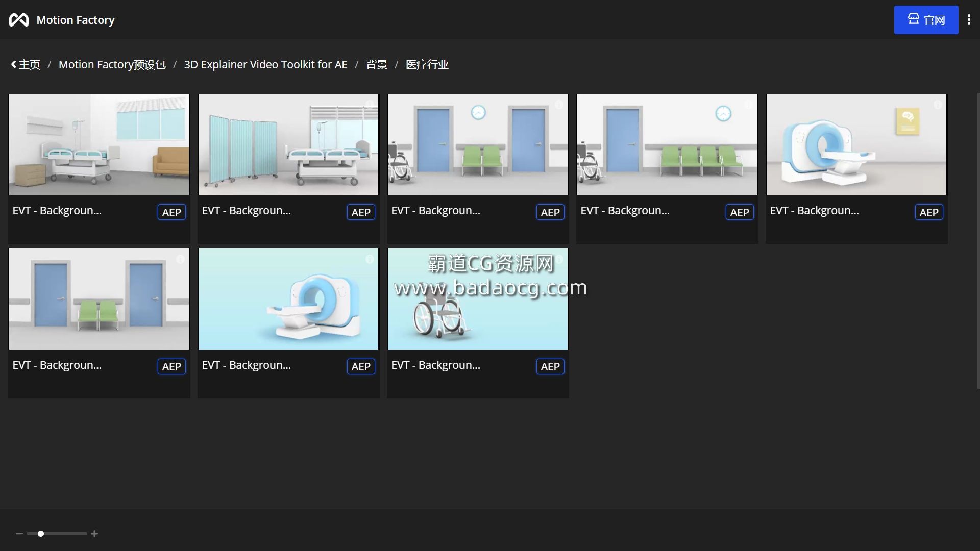Select corridor with wheelchair and two doors thumbnail
The height and width of the screenshot is (551, 980).
pyautogui.click(x=478, y=144)
